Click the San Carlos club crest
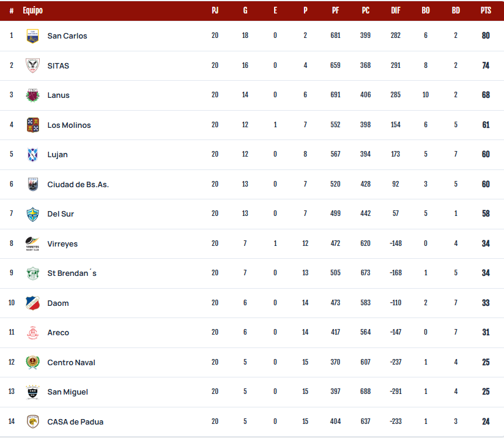The height and width of the screenshot is (438, 504). (32, 36)
